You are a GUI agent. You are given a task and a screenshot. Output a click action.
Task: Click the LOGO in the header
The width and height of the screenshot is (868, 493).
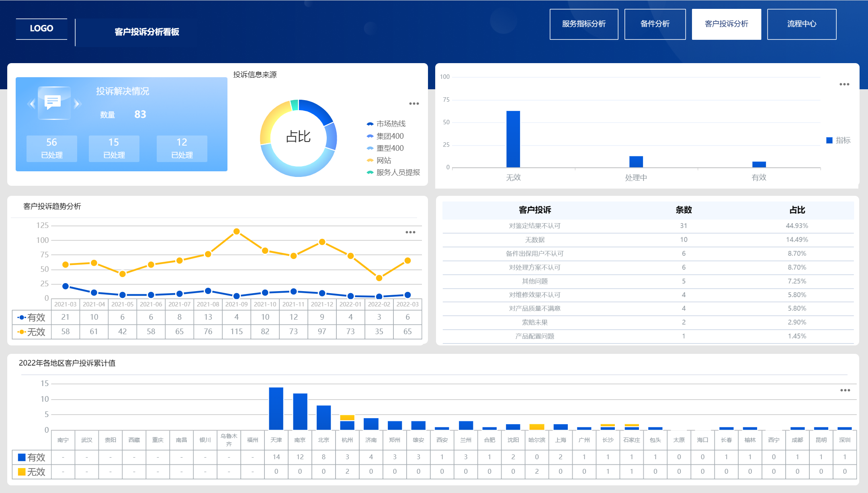(x=41, y=29)
